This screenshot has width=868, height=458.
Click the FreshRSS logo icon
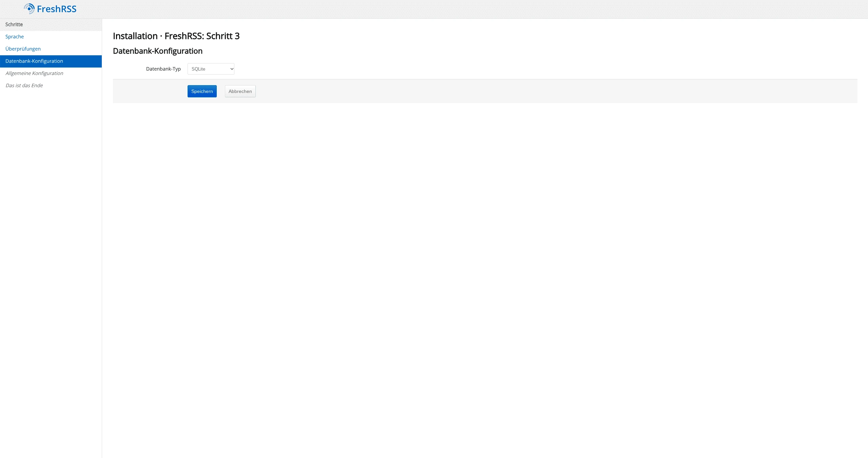click(x=29, y=8)
